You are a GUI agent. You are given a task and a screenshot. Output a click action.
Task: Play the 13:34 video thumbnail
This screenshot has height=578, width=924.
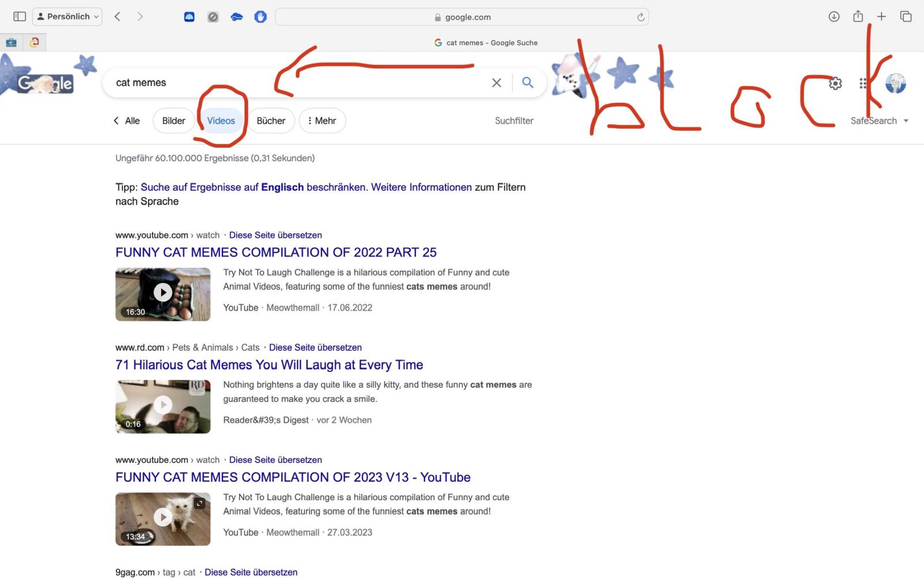(x=163, y=519)
